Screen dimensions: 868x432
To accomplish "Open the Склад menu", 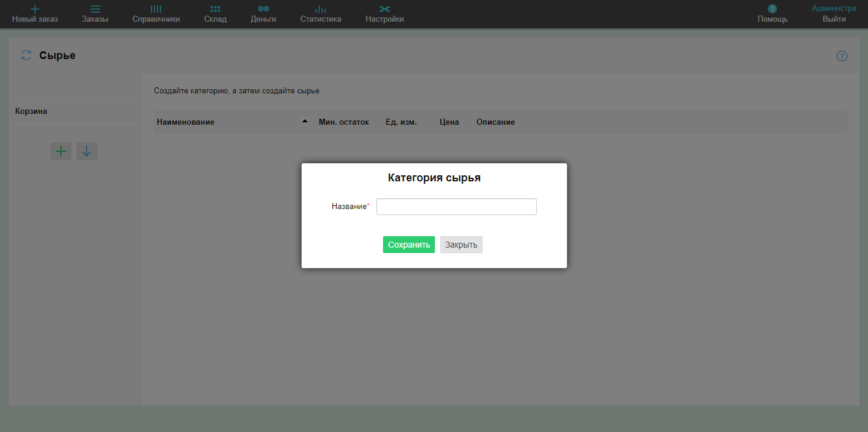I will tap(215, 14).
